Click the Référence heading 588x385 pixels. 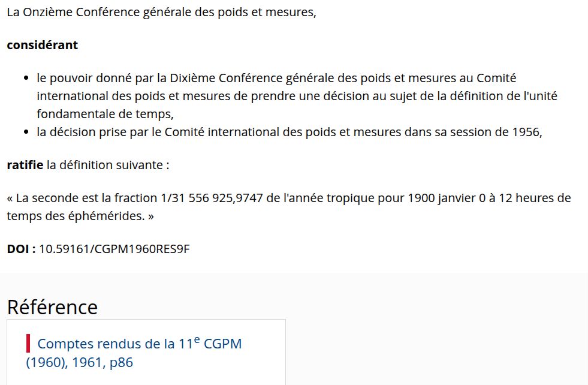point(53,307)
